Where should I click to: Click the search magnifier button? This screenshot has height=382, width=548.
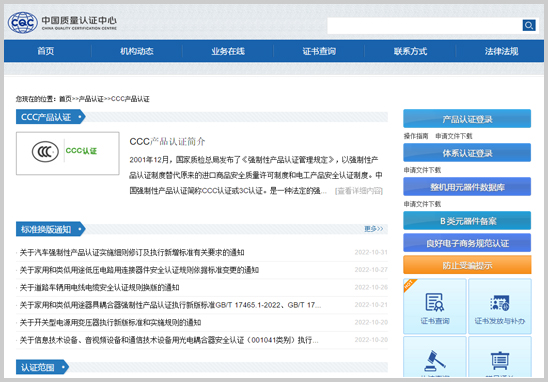pos(529,25)
